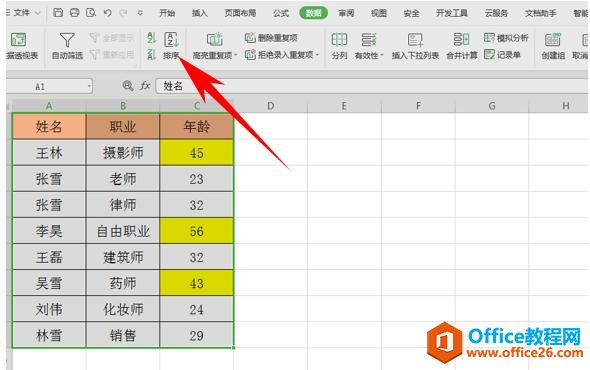Switch to the 公式 Formulas tab
The image size is (590, 370).
pyautogui.click(x=281, y=13)
